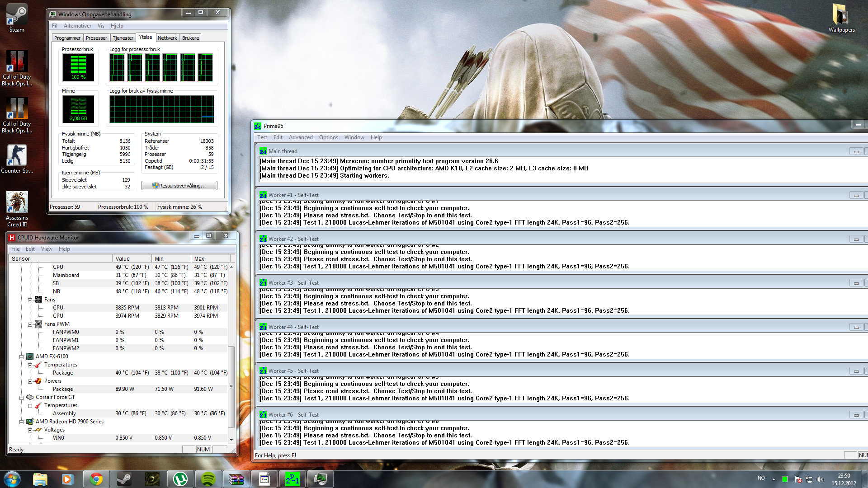
Task: Collapse the Corsair Force GT node
Action: tap(21, 398)
